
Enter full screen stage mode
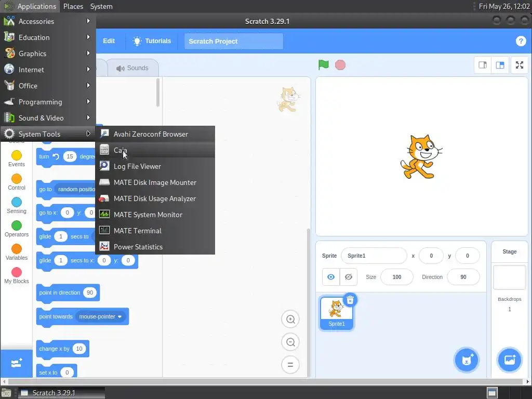tap(519, 65)
